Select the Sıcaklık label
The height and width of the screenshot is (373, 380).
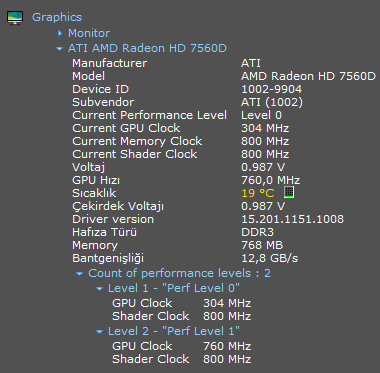pos(94,193)
